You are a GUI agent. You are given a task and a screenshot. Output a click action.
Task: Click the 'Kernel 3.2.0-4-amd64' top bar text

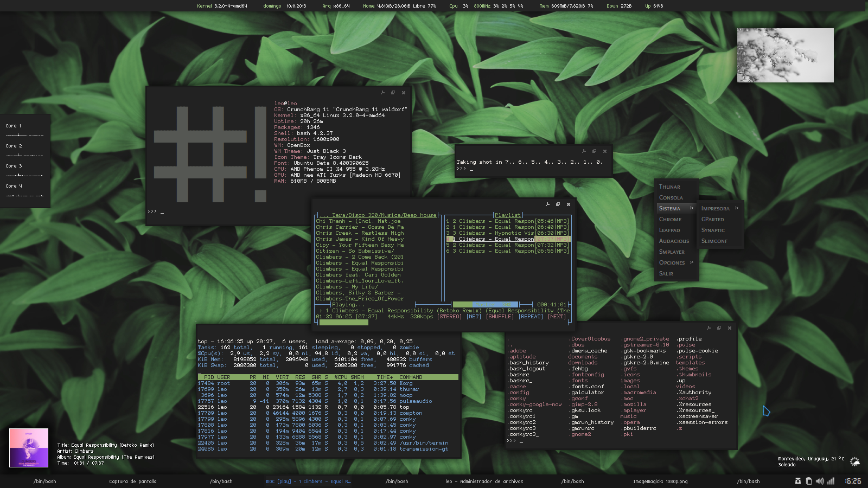click(222, 6)
